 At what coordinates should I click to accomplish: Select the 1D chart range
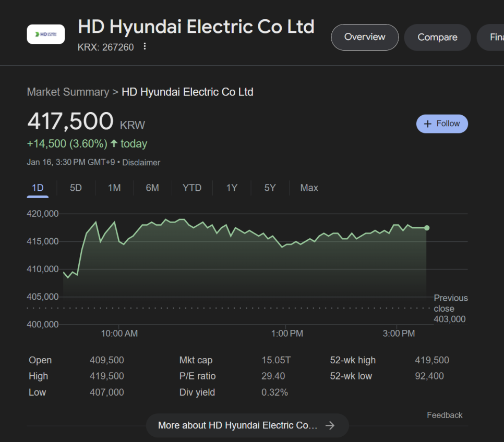[38, 188]
